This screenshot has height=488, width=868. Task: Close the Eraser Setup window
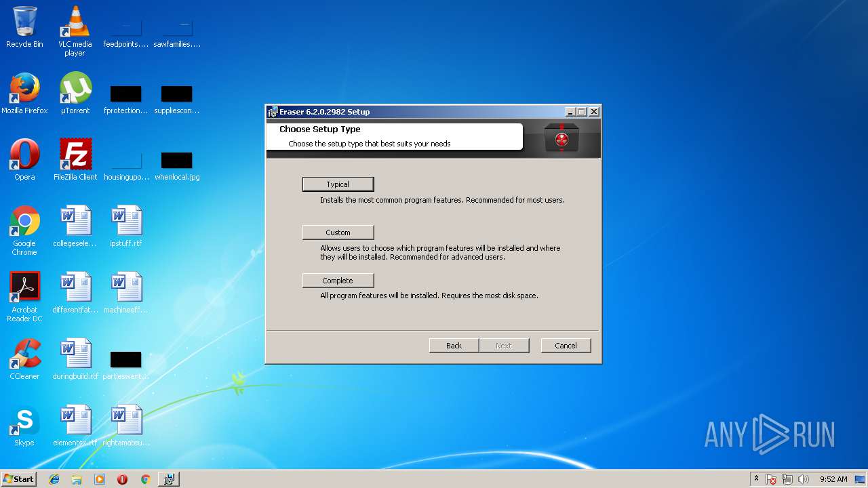[594, 112]
